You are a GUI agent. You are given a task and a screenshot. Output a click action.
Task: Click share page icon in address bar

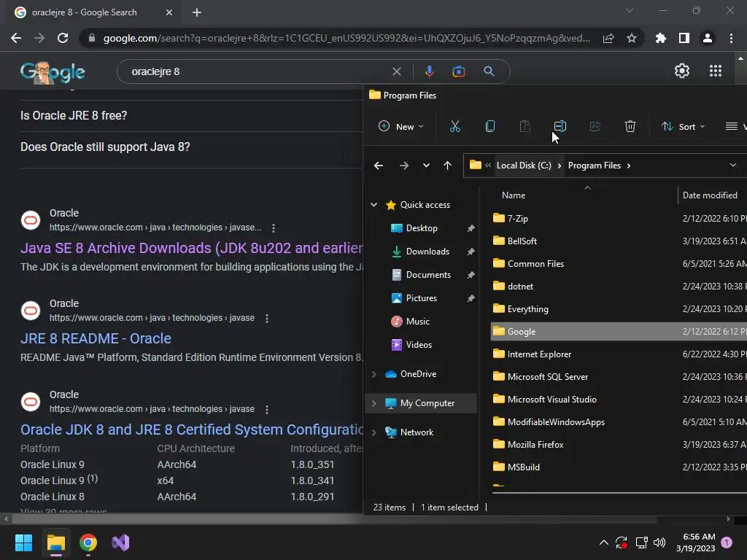608,38
